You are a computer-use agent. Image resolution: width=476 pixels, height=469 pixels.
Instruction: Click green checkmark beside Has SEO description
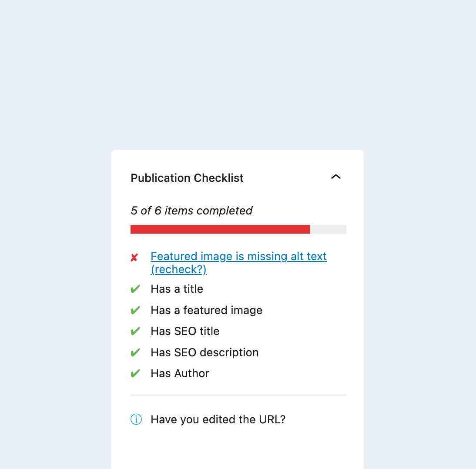(x=135, y=352)
